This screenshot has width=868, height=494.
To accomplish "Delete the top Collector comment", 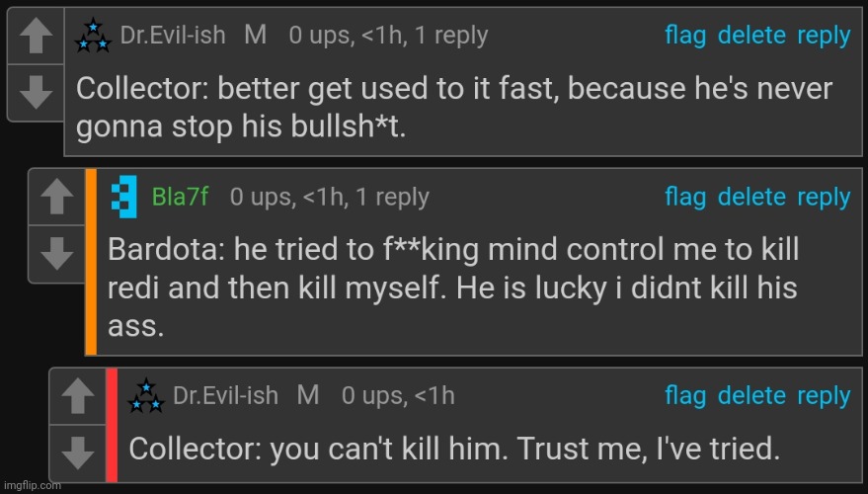I will pos(751,36).
